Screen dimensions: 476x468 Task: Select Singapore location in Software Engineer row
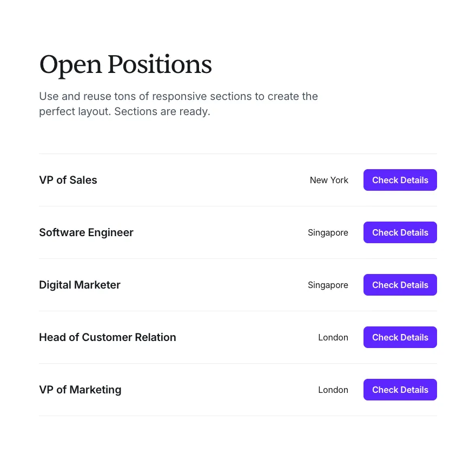[328, 232]
